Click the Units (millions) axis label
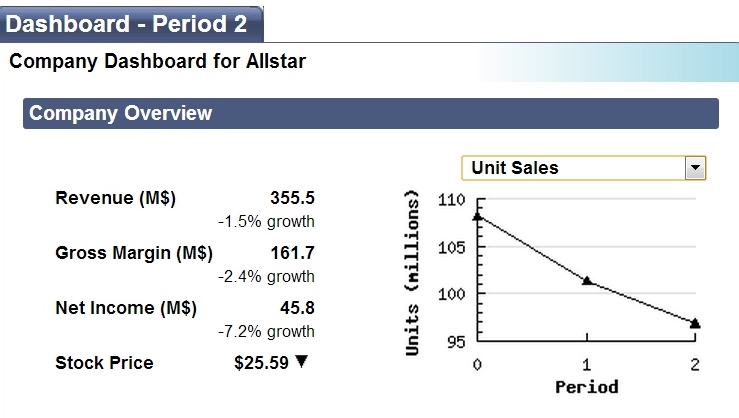Viewport: 739px width, 418px height. pyautogui.click(x=412, y=273)
